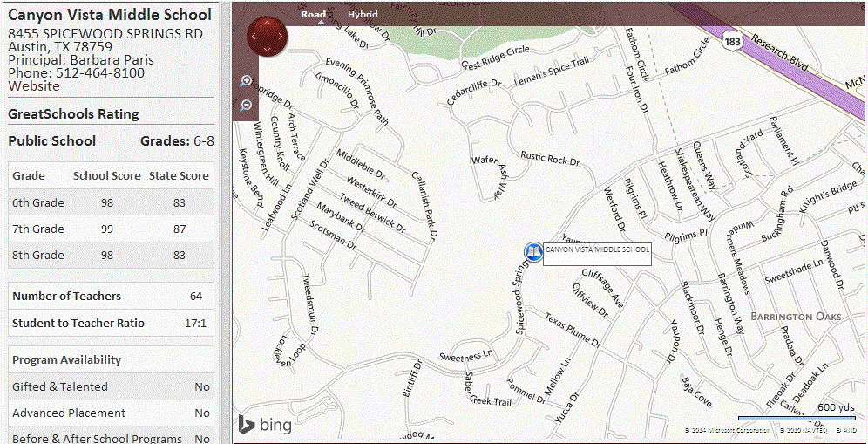Select the 7th Grade row label
The image size is (868, 444).
pos(38,229)
